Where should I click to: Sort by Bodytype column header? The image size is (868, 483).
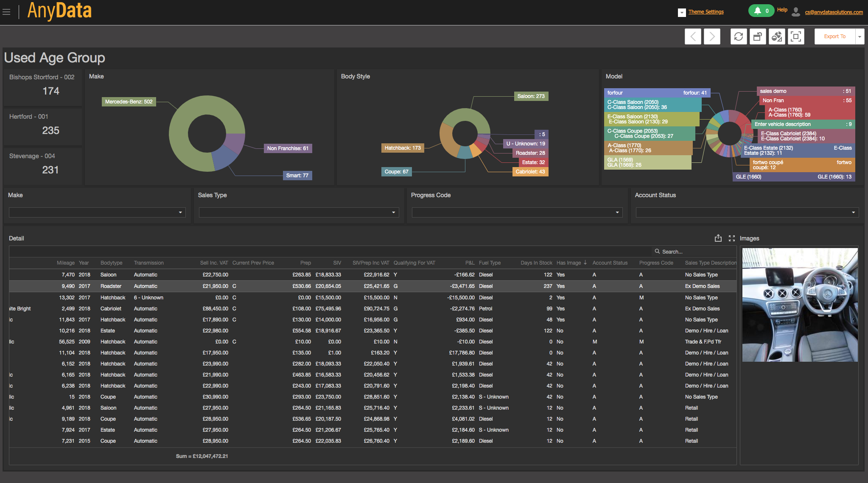[111, 263]
